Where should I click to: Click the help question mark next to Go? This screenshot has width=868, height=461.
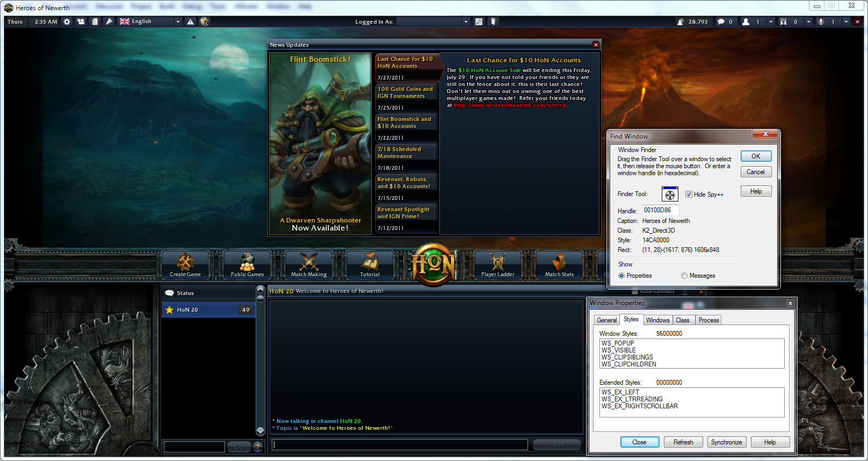coord(258,446)
